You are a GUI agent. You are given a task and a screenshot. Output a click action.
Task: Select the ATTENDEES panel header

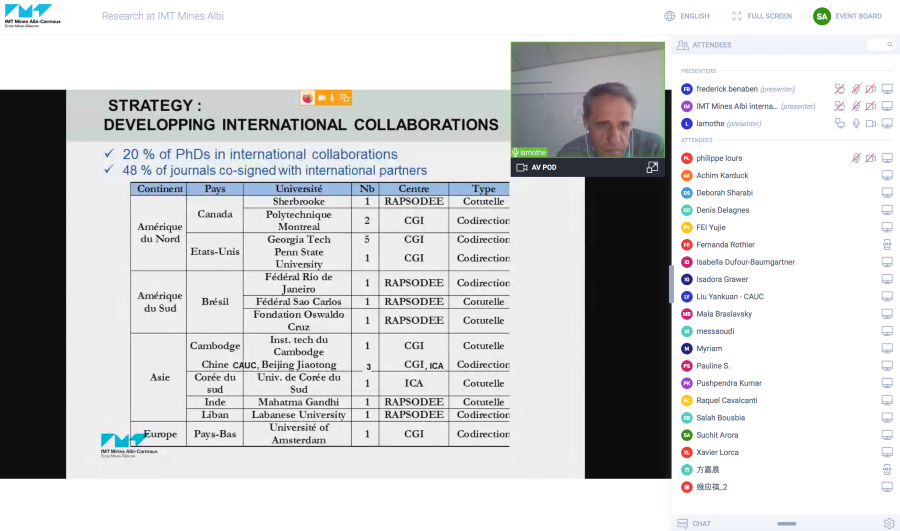pyautogui.click(x=712, y=45)
